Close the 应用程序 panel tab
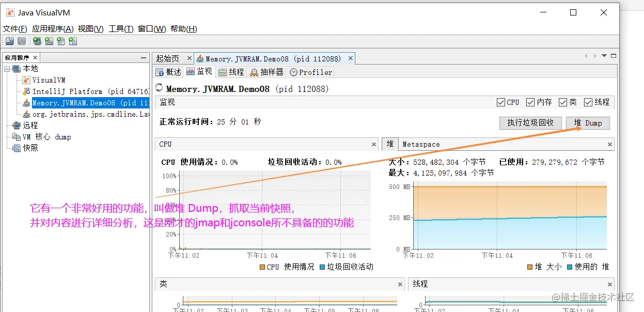 (35, 58)
